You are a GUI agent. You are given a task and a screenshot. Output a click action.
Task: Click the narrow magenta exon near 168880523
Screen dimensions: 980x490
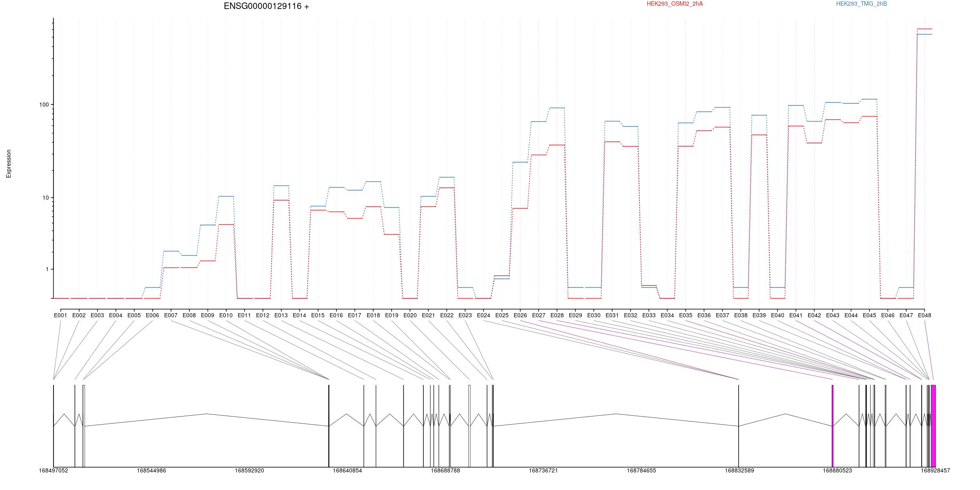tap(833, 426)
